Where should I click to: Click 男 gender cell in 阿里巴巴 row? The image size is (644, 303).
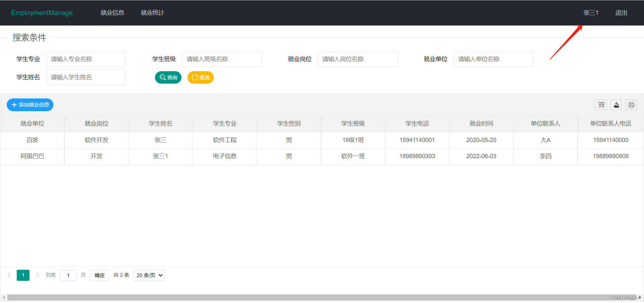tap(289, 156)
